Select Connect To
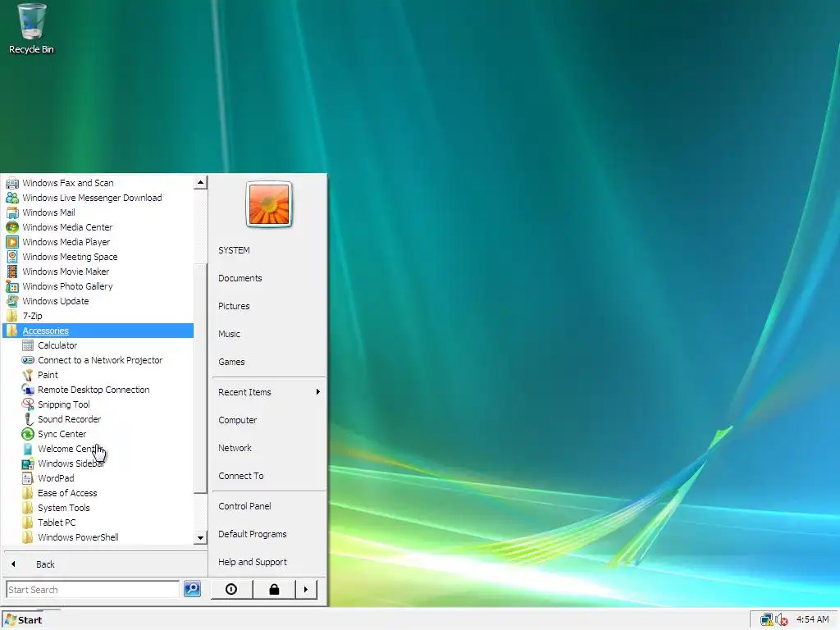The height and width of the screenshot is (630, 840). 241,476
